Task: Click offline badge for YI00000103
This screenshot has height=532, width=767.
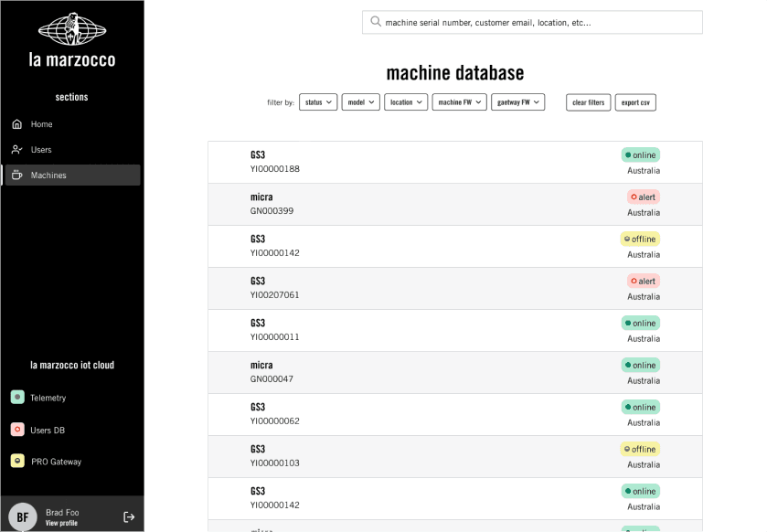Action: pos(640,450)
